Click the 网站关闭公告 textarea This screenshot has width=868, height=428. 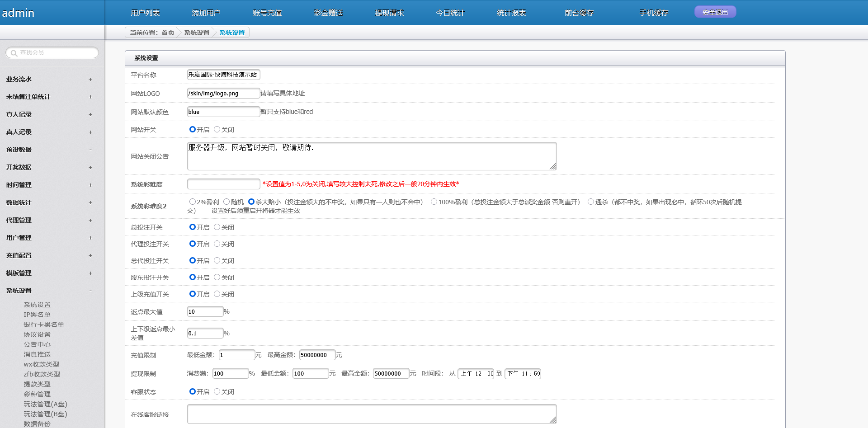(372, 156)
